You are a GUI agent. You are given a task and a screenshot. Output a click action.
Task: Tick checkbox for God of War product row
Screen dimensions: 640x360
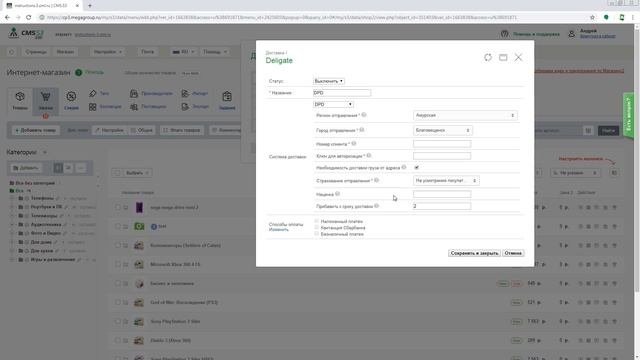(118, 302)
